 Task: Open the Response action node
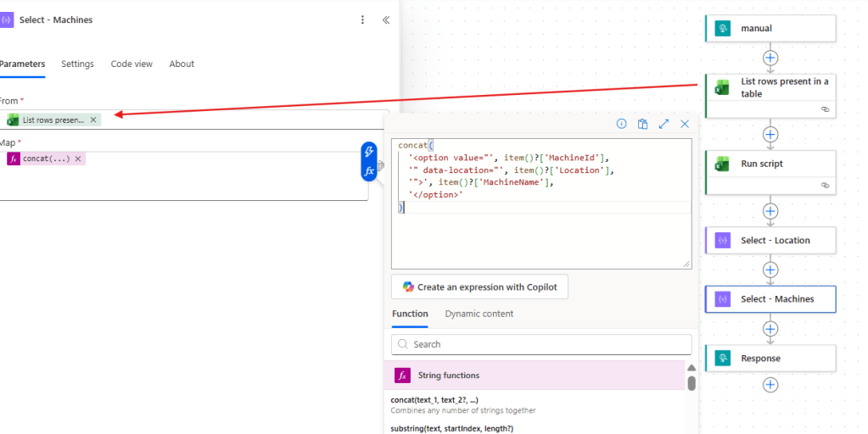coord(770,359)
